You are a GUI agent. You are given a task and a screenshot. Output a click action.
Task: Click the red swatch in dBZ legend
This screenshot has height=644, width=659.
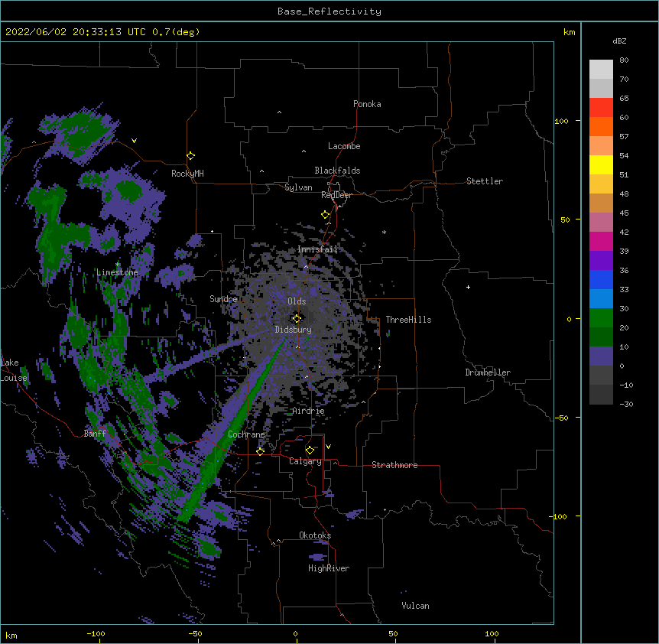click(601, 107)
